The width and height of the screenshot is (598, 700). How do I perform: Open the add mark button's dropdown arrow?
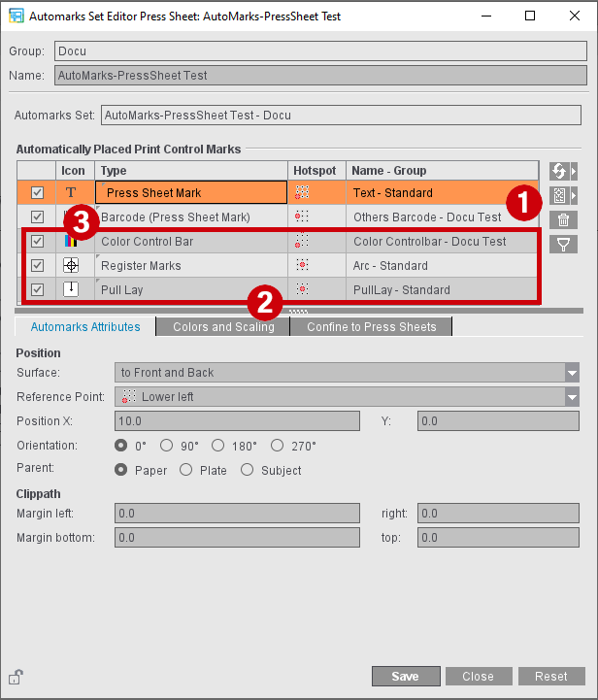pos(574,196)
